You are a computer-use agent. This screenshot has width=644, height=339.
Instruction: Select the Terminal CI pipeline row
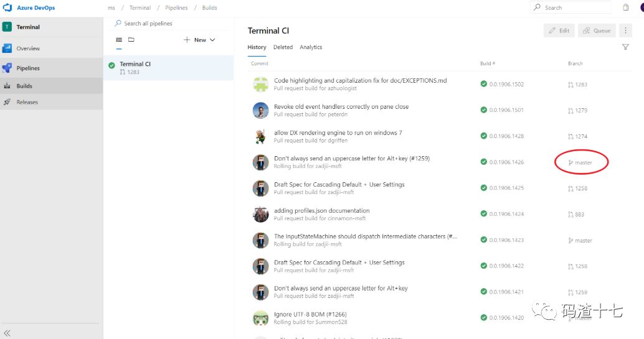[x=168, y=68]
